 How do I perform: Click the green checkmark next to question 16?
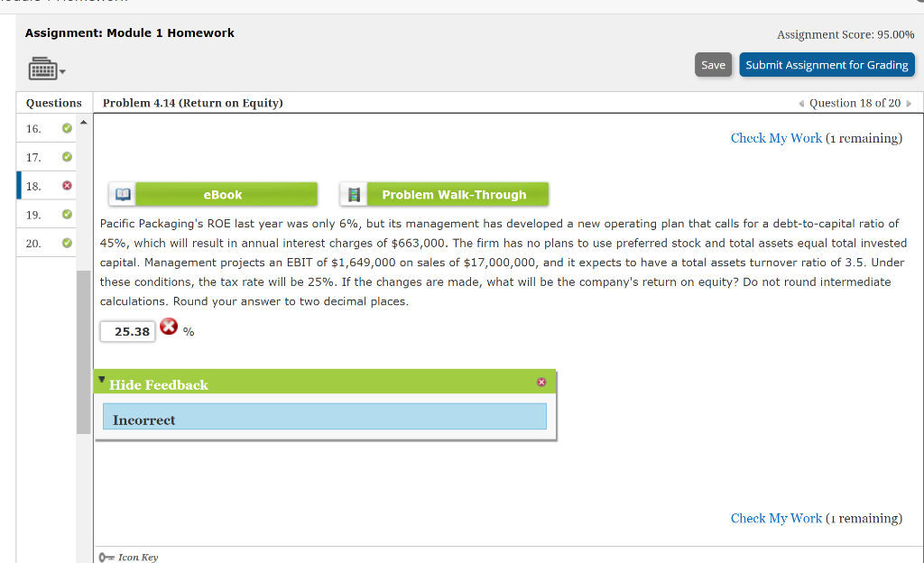(66, 128)
